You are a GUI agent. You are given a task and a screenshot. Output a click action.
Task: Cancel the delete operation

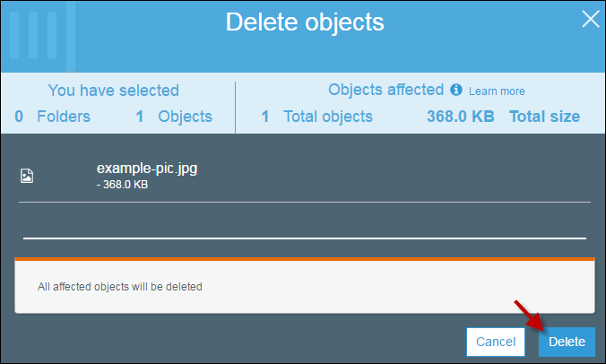pyautogui.click(x=496, y=342)
